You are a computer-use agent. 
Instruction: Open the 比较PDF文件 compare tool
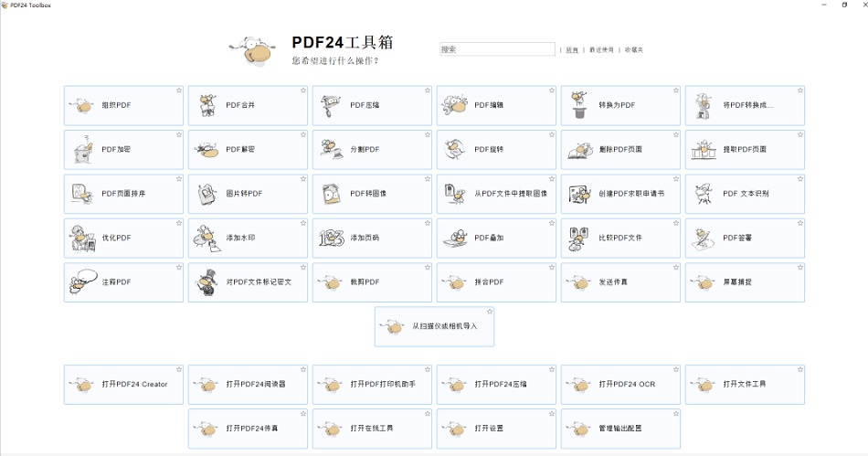[x=620, y=238]
